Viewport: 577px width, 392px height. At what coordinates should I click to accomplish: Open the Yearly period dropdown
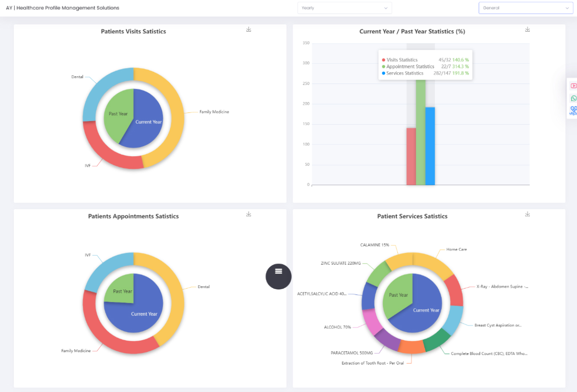tap(344, 8)
